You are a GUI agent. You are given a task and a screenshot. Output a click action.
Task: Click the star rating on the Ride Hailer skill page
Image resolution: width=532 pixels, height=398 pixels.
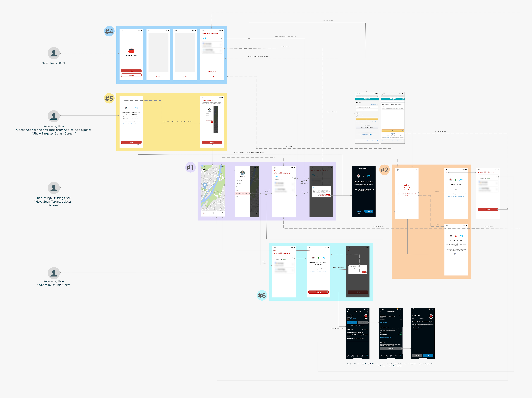click(349, 320)
